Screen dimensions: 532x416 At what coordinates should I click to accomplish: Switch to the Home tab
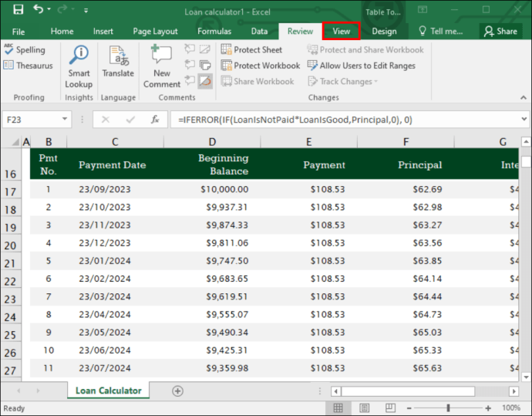(62, 31)
